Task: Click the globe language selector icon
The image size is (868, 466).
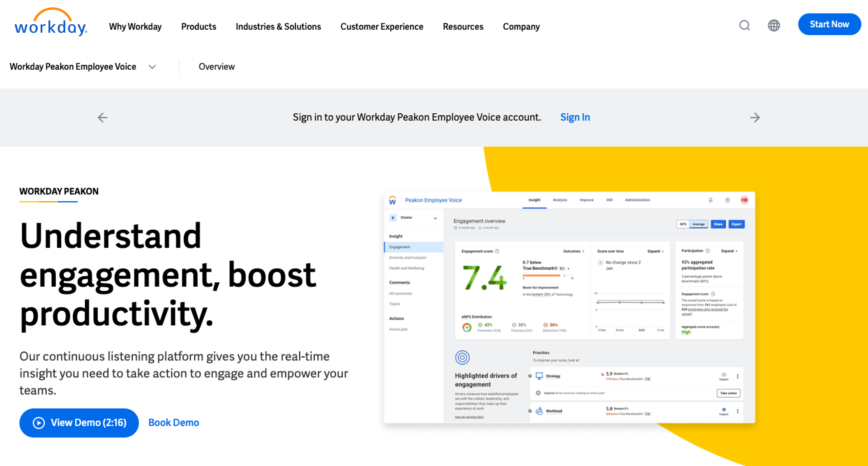Action: pyautogui.click(x=774, y=26)
